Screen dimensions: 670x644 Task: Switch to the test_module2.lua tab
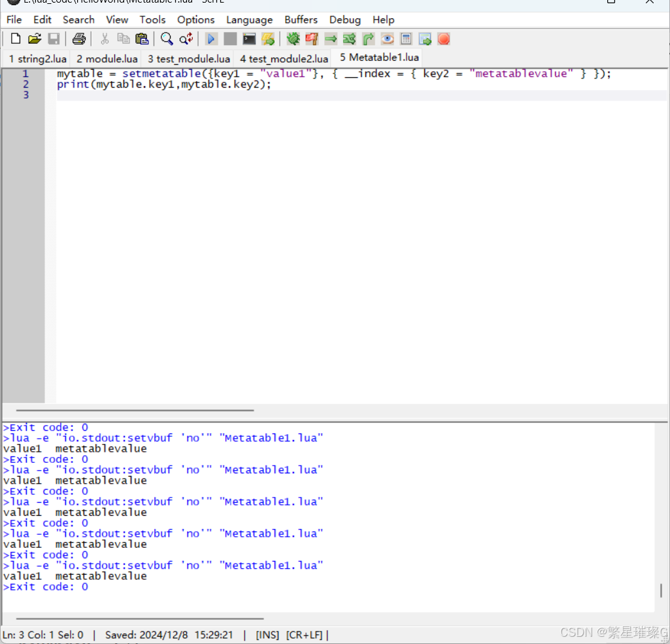click(x=284, y=58)
